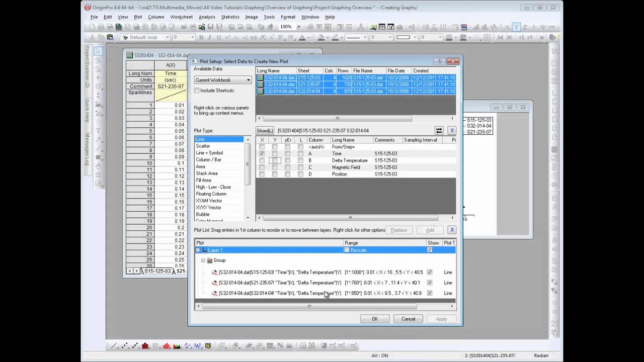Image resolution: width=644 pixels, height=362 pixels.
Task: Open the Plot menu
Action: click(138, 17)
